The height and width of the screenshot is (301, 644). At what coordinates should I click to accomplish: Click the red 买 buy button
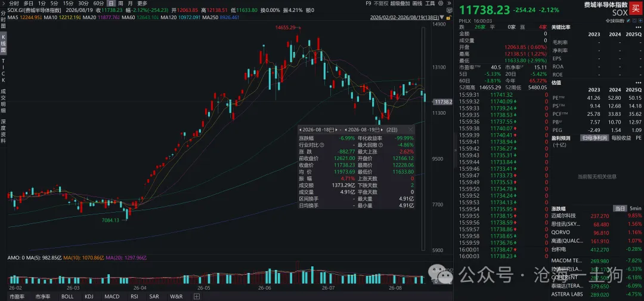(x=636, y=8)
